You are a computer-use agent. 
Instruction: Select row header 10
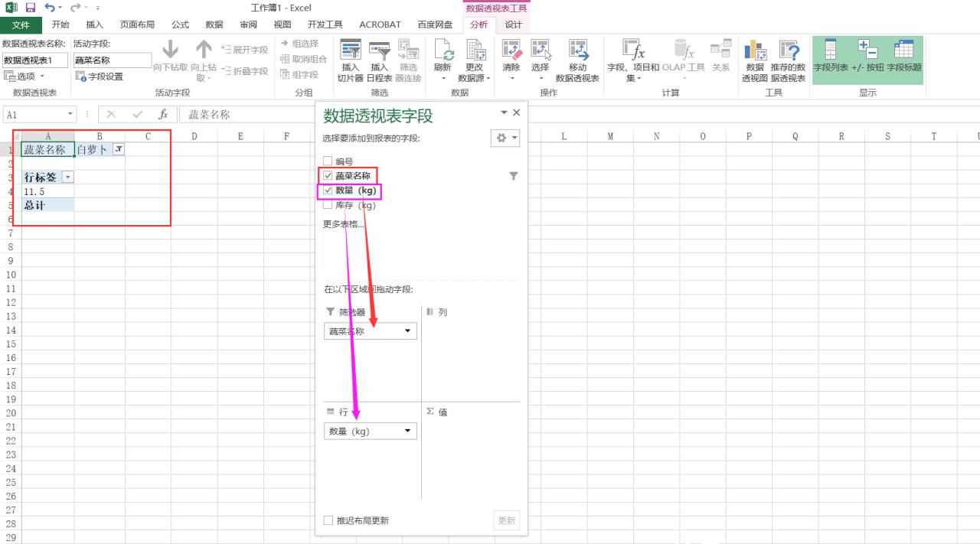pyautogui.click(x=11, y=275)
